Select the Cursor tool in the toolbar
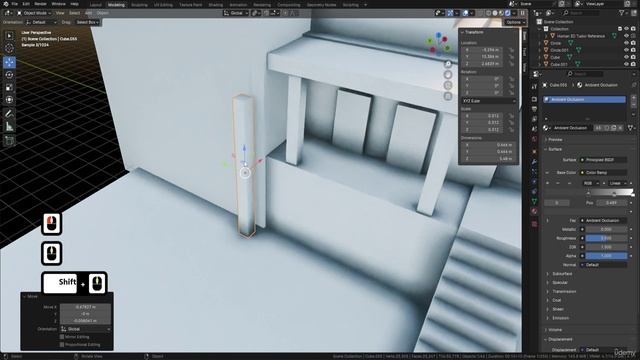The height and width of the screenshot is (360, 640). [x=9, y=48]
